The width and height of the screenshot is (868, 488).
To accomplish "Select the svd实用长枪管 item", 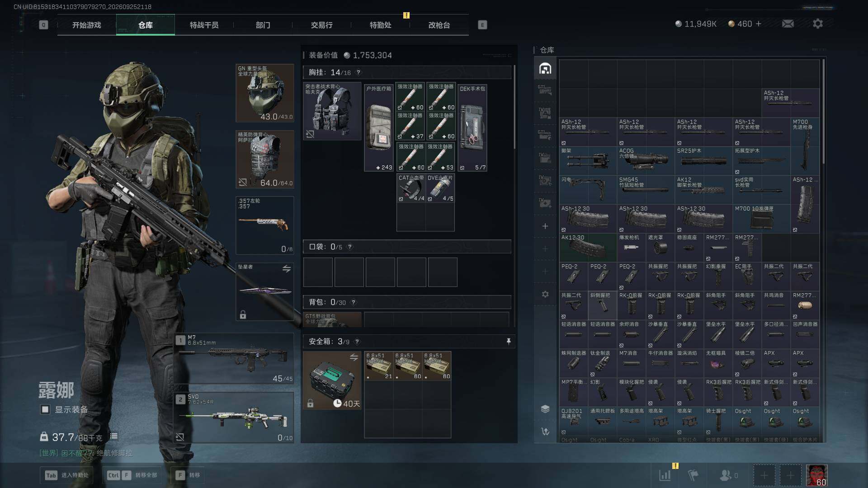I will (762, 190).
